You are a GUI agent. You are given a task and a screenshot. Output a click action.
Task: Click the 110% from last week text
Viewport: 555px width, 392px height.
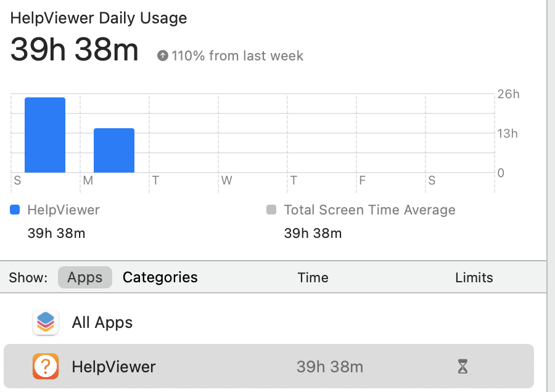[237, 56]
